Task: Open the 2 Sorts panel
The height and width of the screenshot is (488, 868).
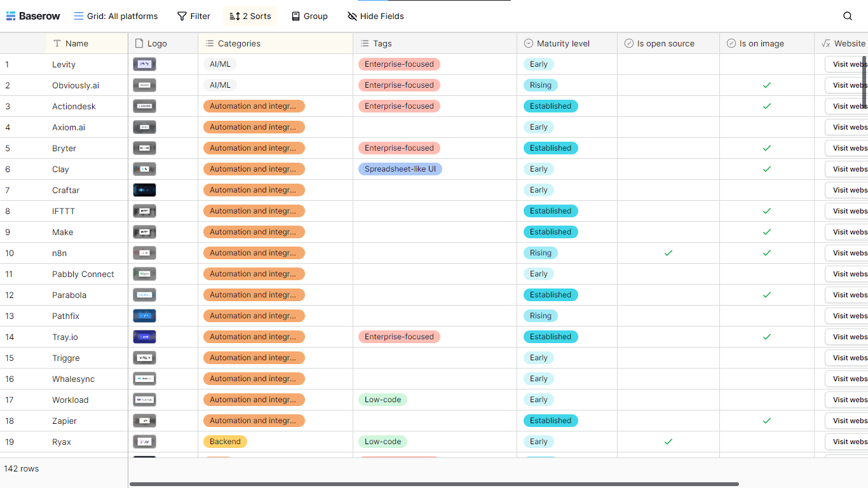Action: [250, 16]
